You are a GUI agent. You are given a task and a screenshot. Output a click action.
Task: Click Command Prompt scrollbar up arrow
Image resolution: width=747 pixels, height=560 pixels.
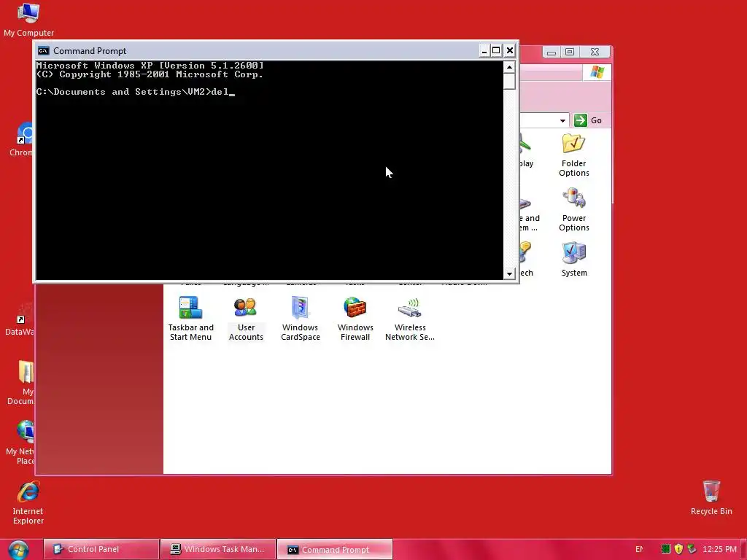509,67
